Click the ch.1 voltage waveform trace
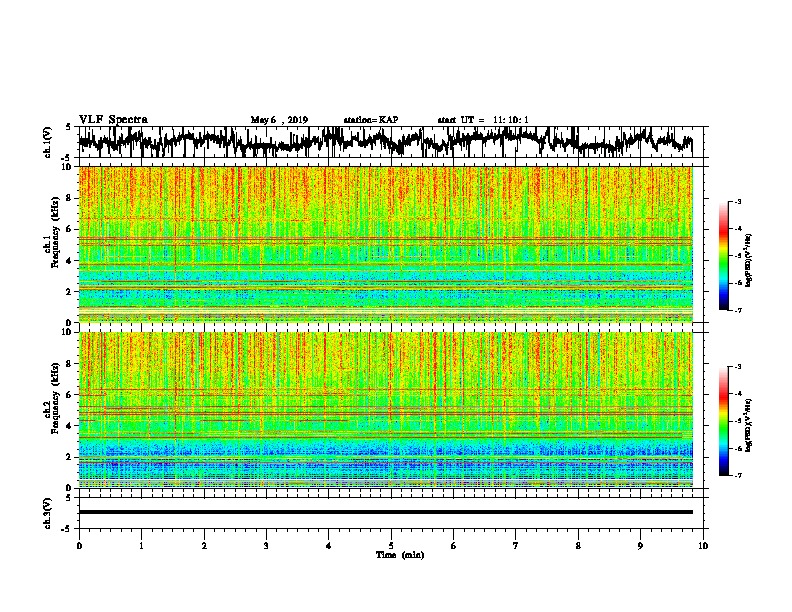This screenshot has height=612, width=792. (x=385, y=142)
